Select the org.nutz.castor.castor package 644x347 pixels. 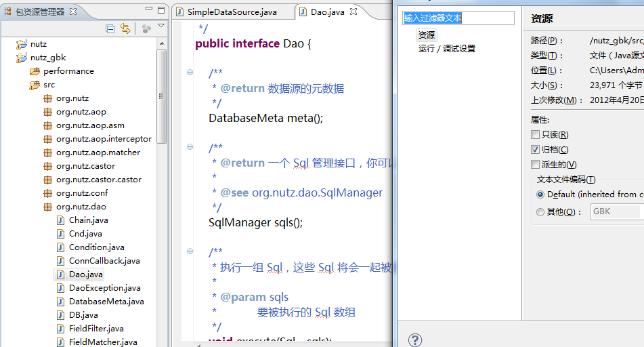click(x=99, y=180)
